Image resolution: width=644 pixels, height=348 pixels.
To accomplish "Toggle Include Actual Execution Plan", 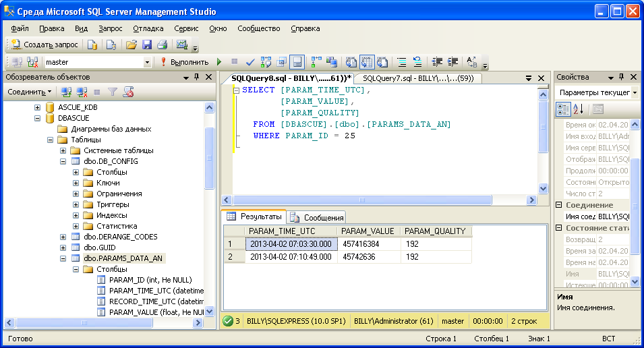I will pos(316,62).
